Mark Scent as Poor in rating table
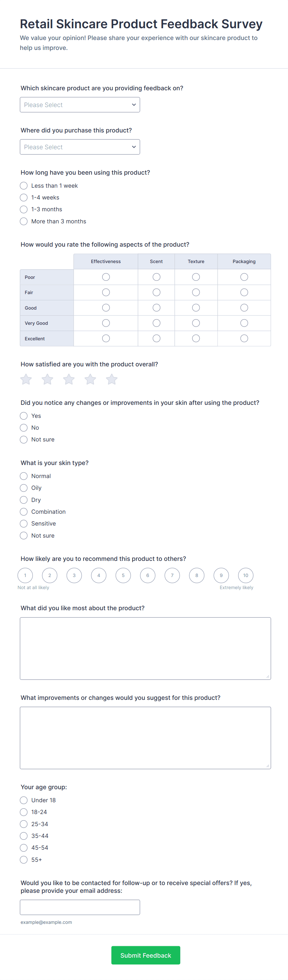Viewport: 288px width, 980px height. 156,277
